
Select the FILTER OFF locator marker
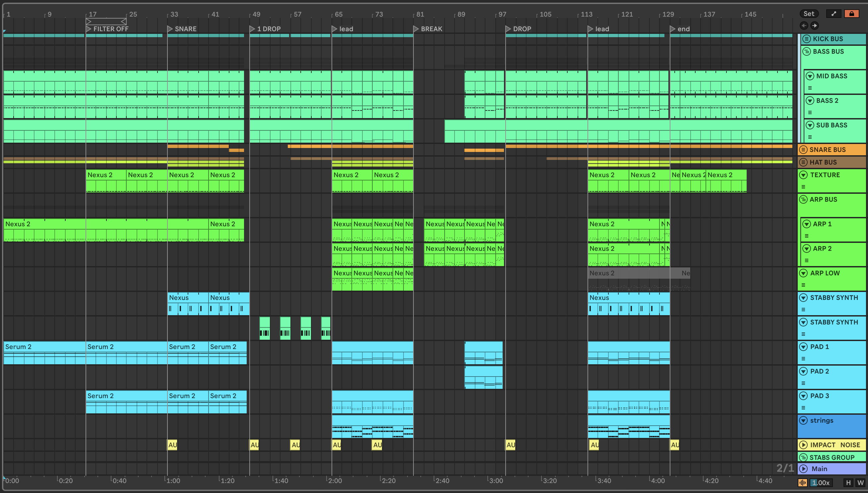tap(89, 29)
